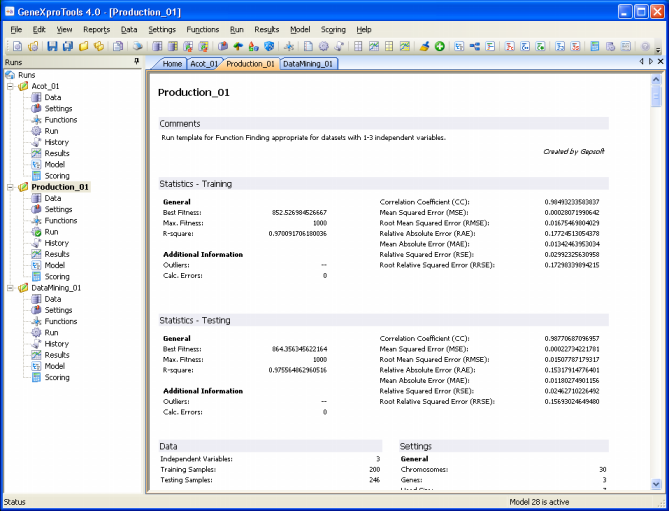Click the printer icon in the toolbar
The width and height of the screenshot is (669, 511).
(x=137, y=46)
